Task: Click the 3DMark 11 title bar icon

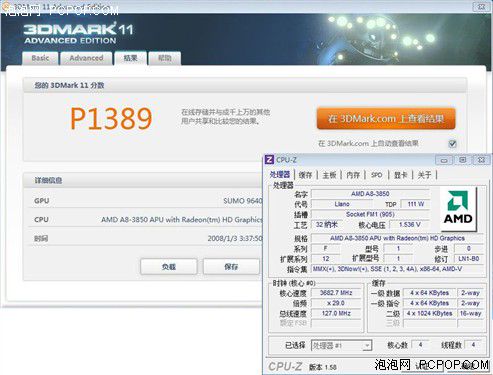Action: (x=5, y=6)
